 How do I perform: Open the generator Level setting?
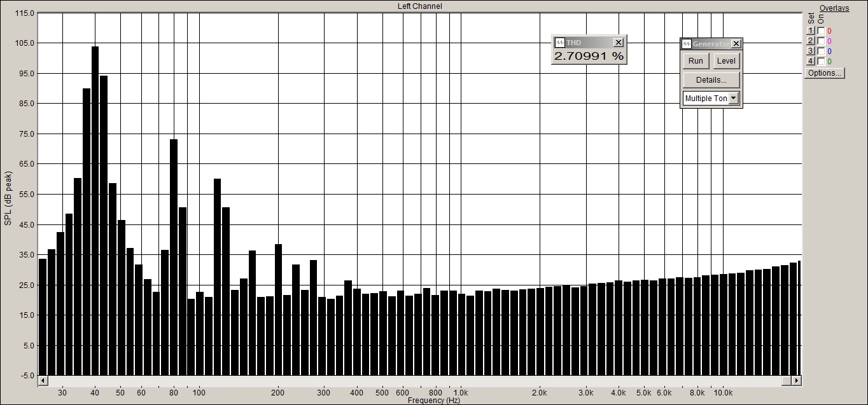click(725, 61)
